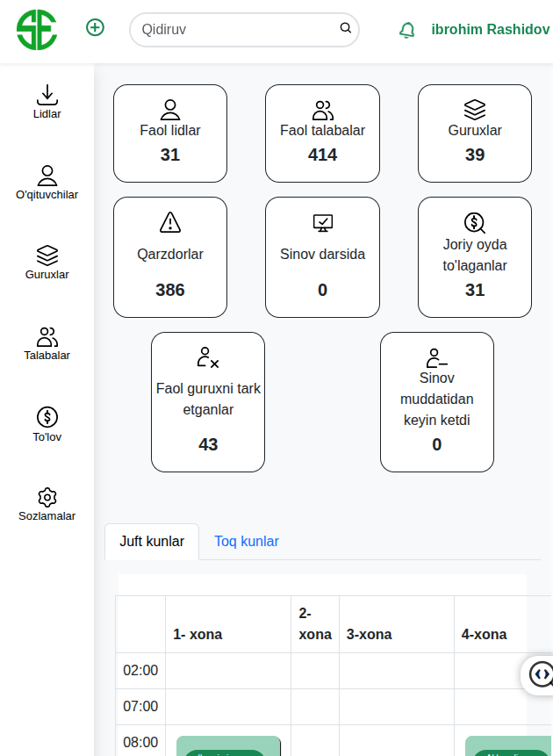The width and height of the screenshot is (553, 756).
Task: Open Lidlar from the sidebar
Action: tap(47, 102)
